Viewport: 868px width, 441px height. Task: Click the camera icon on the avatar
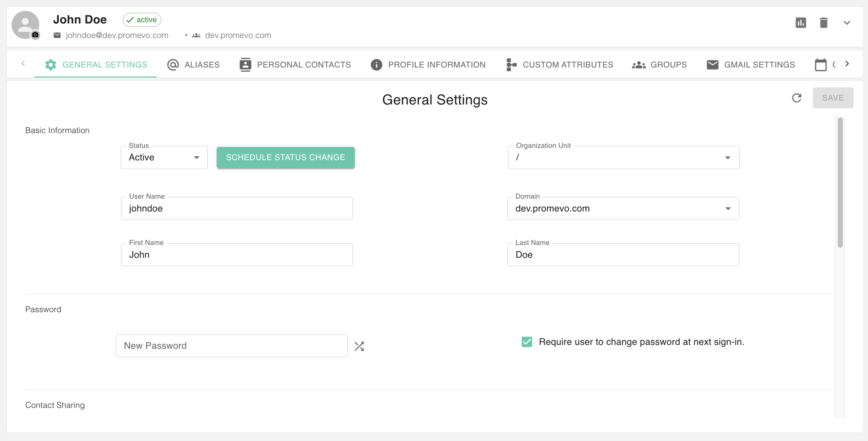tap(35, 35)
